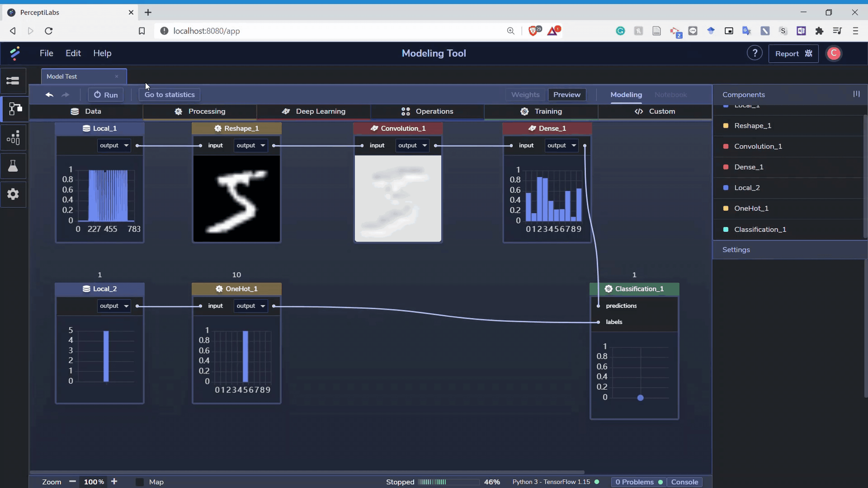Enable the Preview toggle
This screenshot has height=488, width=868.
point(566,94)
